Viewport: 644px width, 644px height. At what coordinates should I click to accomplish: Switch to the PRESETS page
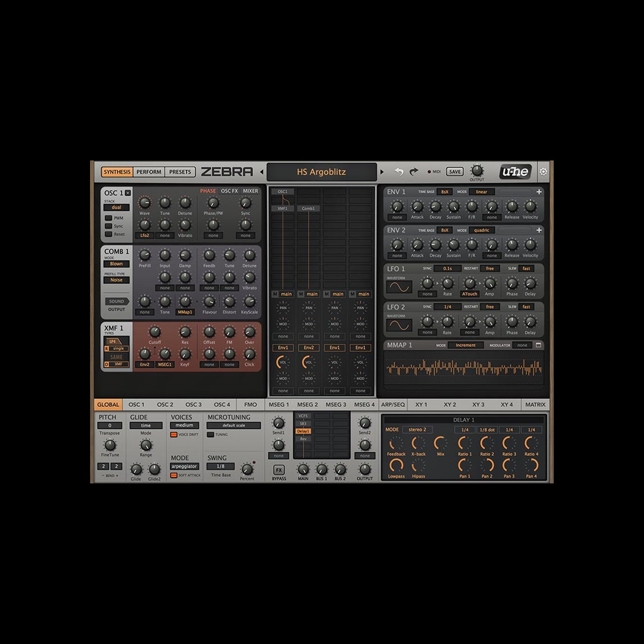coord(180,172)
